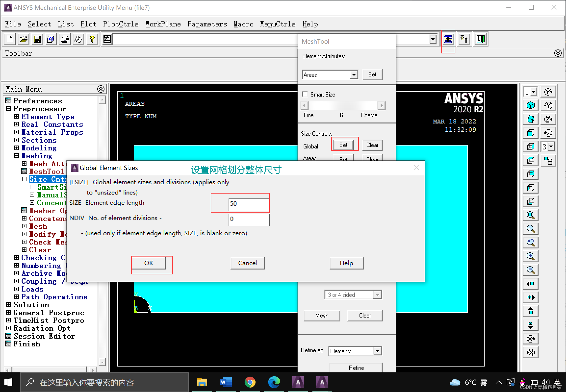This screenshot has width=566, height=392.
Task: Open the Element Attributes Areas dropdown
Action: (x=354, y=75)
